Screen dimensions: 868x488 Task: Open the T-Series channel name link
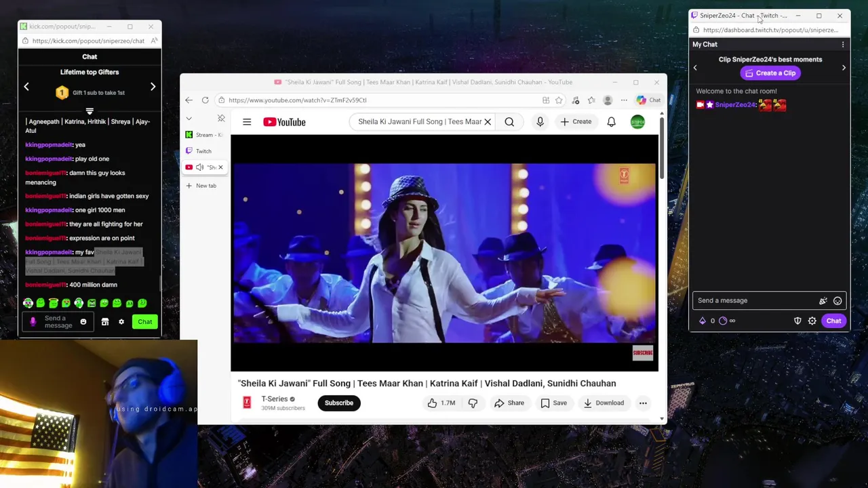[275, 399]
